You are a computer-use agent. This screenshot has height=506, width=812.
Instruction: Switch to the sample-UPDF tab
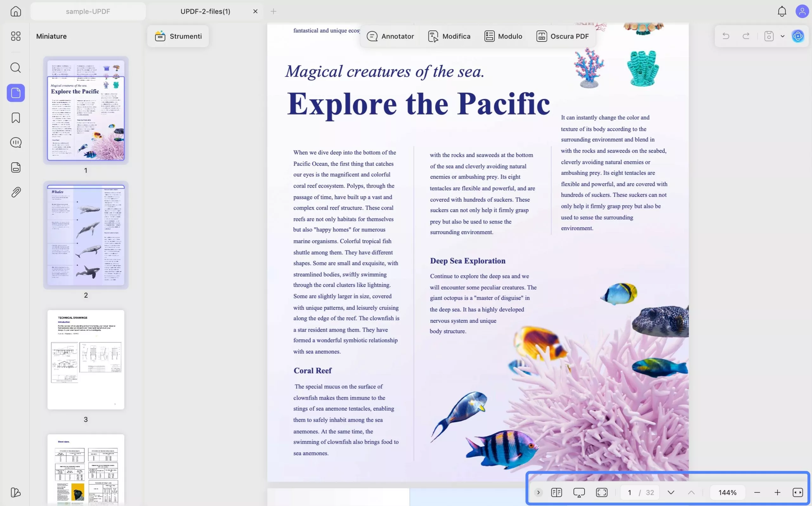tap(88, 11)
